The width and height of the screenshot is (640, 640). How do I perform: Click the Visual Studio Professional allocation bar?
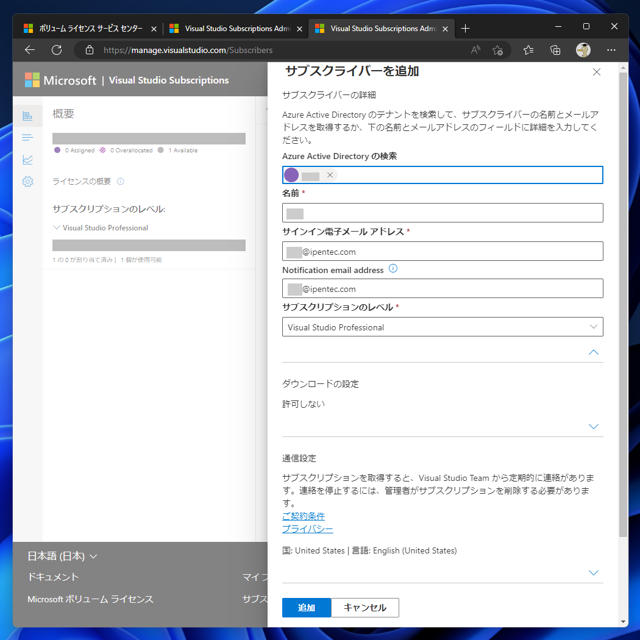pyautogui.click(x=149, y=245)
